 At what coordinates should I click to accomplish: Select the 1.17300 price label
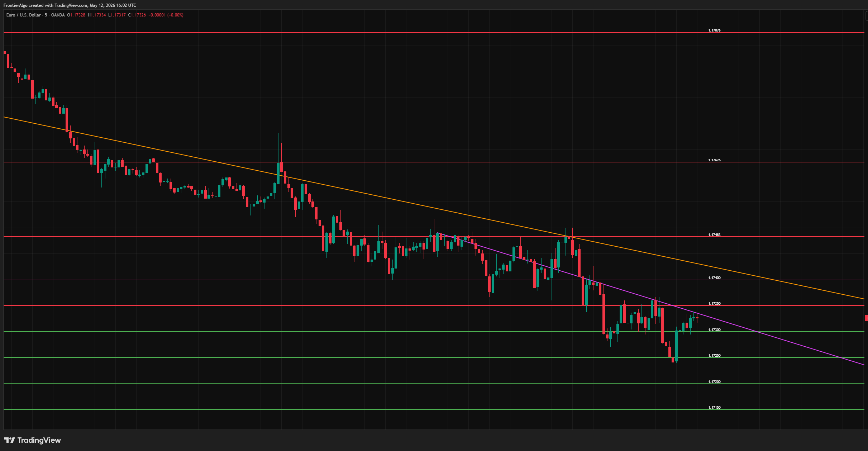pos(714,330)
